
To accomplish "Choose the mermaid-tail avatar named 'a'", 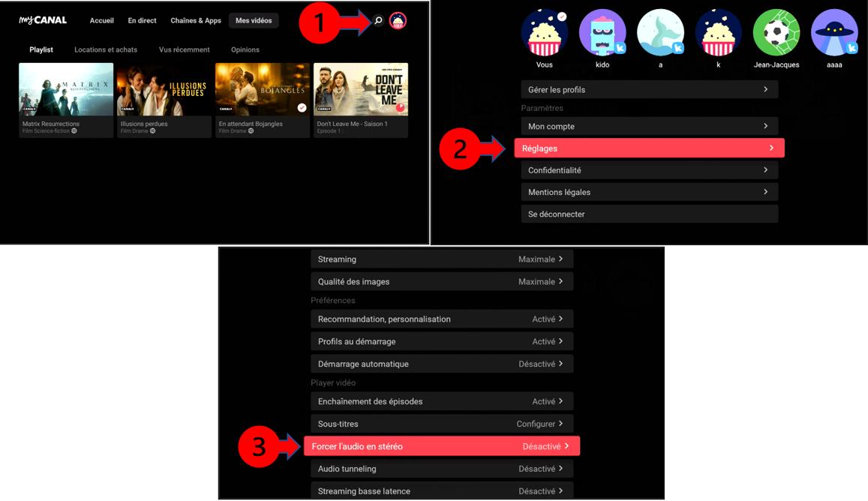I will [660, 33].
